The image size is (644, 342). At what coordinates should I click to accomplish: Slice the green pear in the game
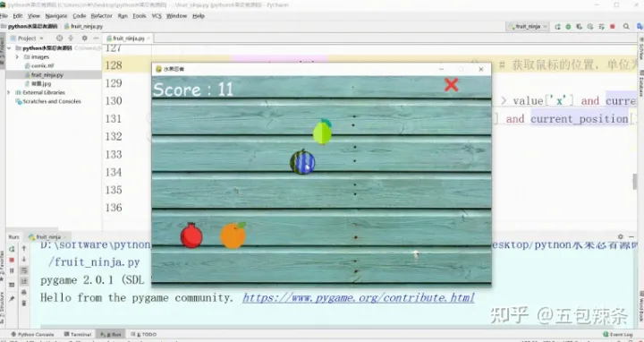click(x=322, y=132)
